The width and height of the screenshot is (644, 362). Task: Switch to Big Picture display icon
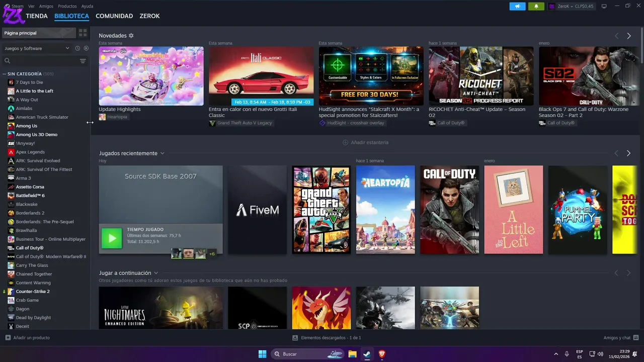point(604,6)
